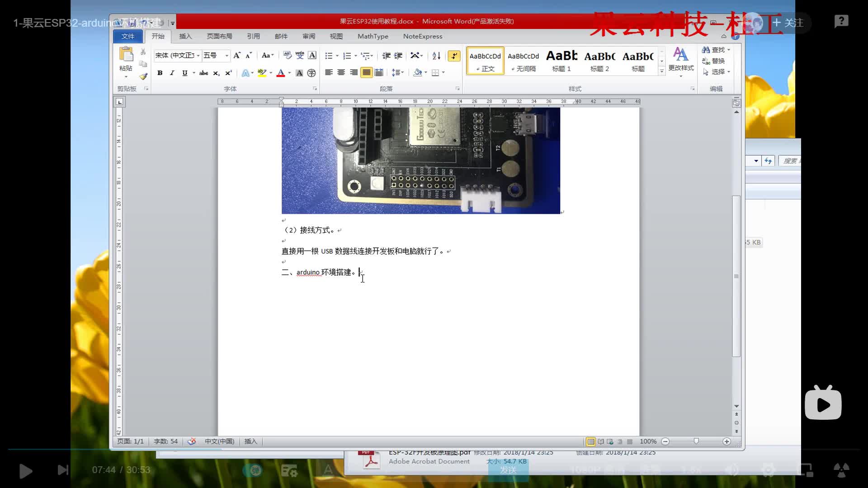The height and width of the screenshot is (488, 868).
Task: Click the Clear Formatting eraser icon
Action: pyautogui.click(x=287, y=55)
